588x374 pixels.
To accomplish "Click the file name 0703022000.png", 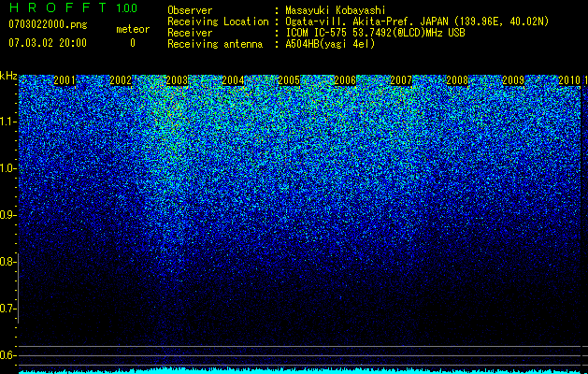I will pyautogui.click(x=48, y=25).
